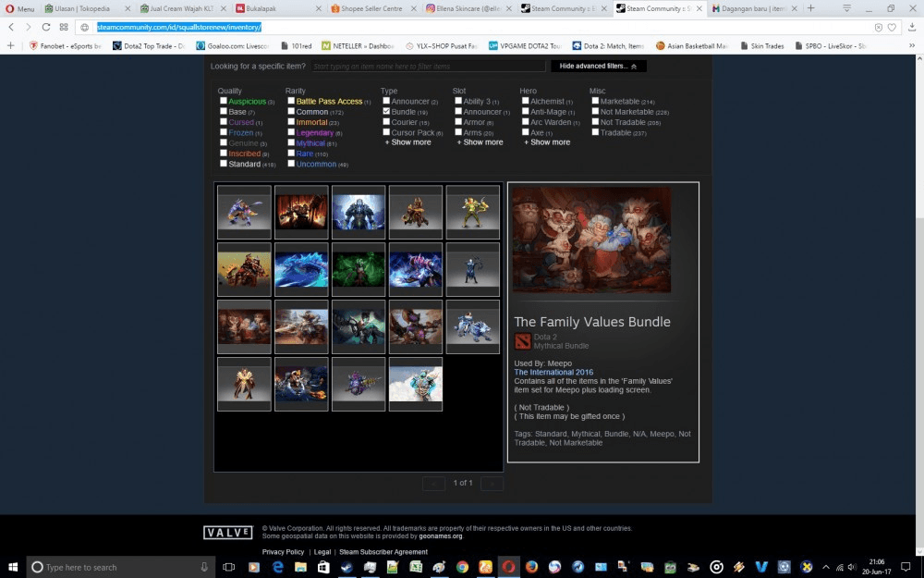Launch Microsoft Edge from the taskbar
Viewport: 924px width, 578px height.
coord(277,567)
